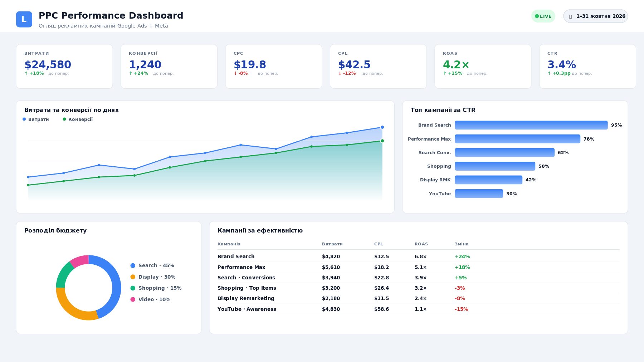Toggle the Конверсії legend item in chart
The width and height of the screenshot is (644, 362).
78,119
